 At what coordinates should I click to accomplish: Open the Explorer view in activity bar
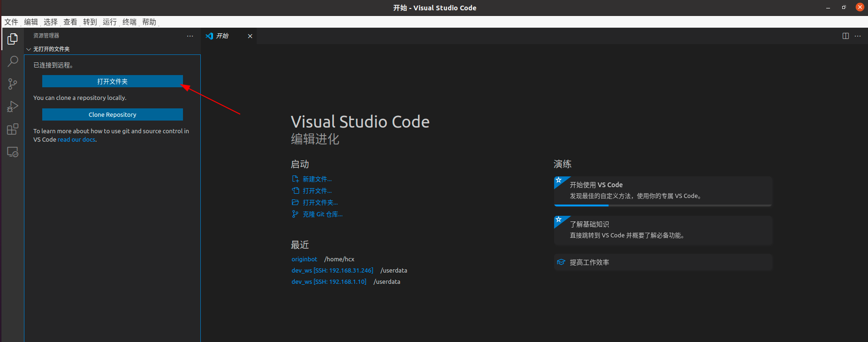[x=13, y=39]
